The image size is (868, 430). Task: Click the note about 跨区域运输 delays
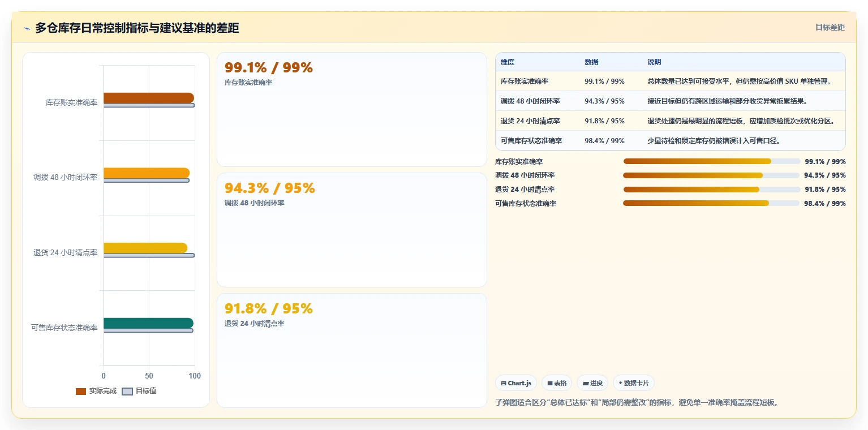(727, 101)
